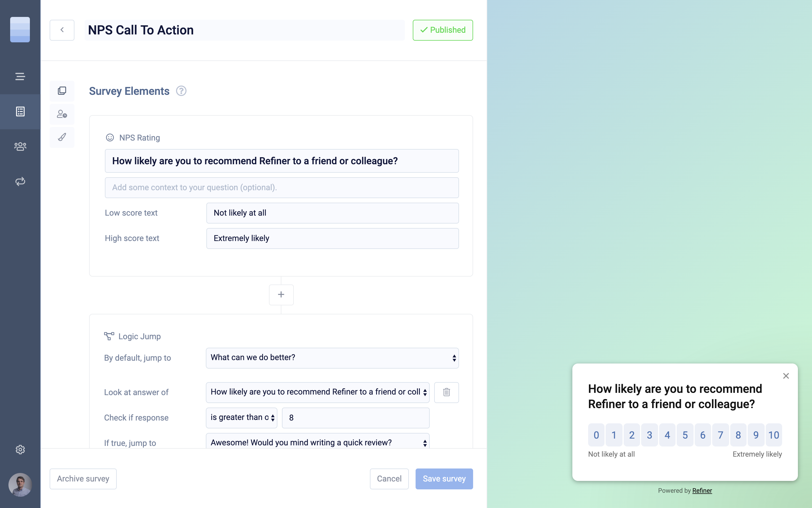Click the optional question context field
This screenshot has height=508, width=812.
point(282,187)
